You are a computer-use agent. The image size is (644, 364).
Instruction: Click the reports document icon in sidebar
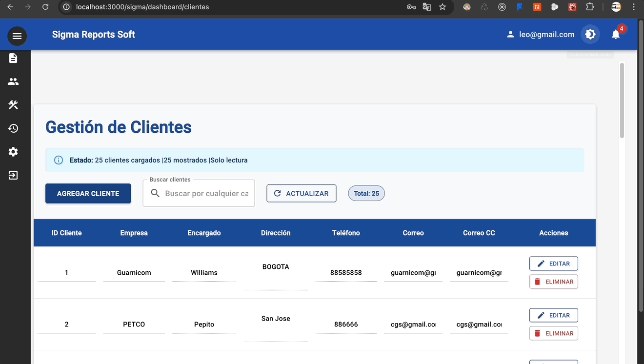(x=13, y=59)
